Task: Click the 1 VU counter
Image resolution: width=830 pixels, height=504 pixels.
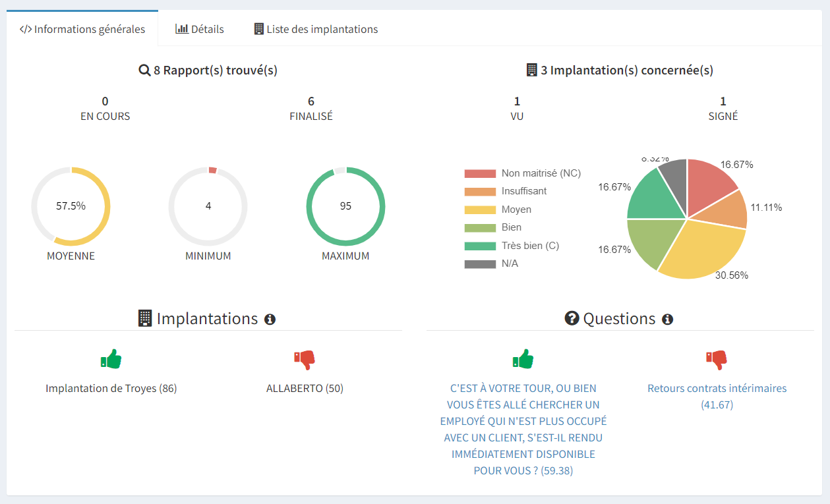Action: click(518, 109)
